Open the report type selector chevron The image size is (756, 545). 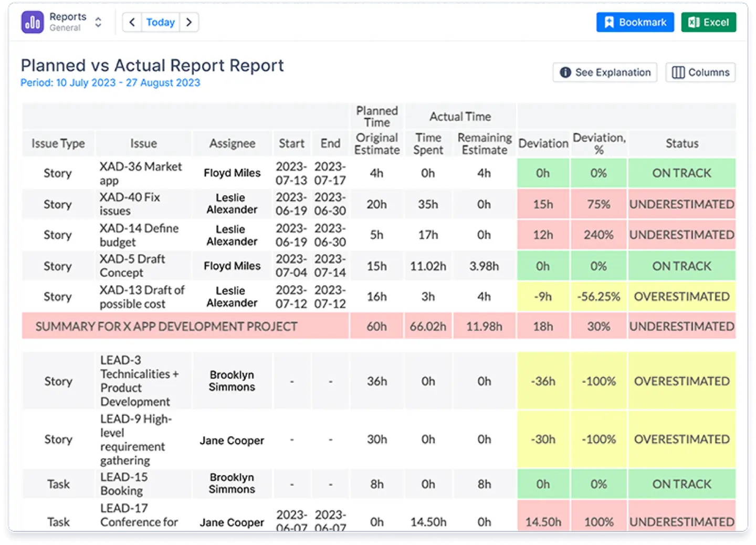98,22
